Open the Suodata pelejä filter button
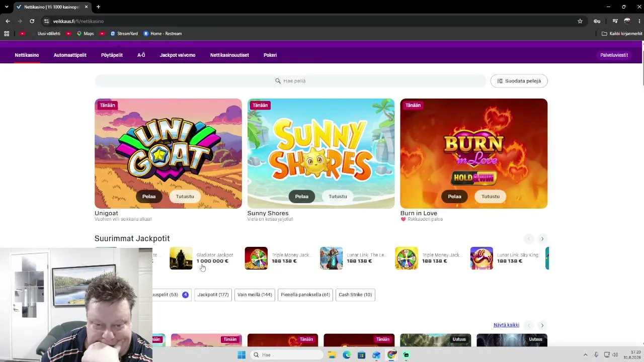 pyautogui.click(x=519, y=81)
